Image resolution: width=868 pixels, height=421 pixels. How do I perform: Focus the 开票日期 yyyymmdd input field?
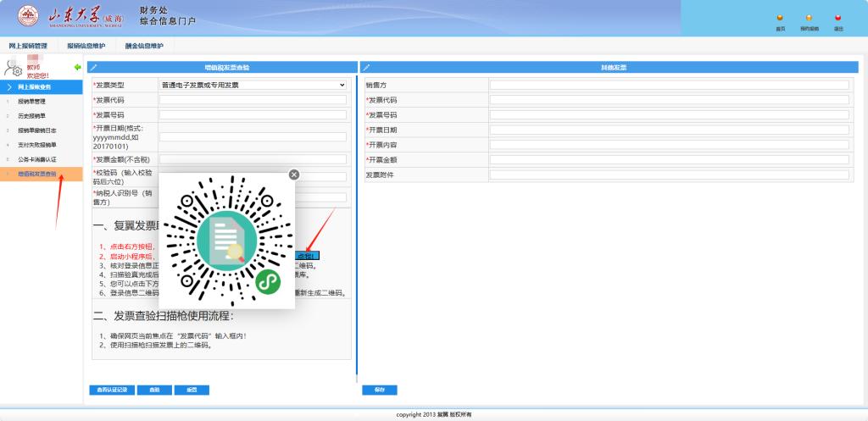pyautogui.click(x=253, y=136)
